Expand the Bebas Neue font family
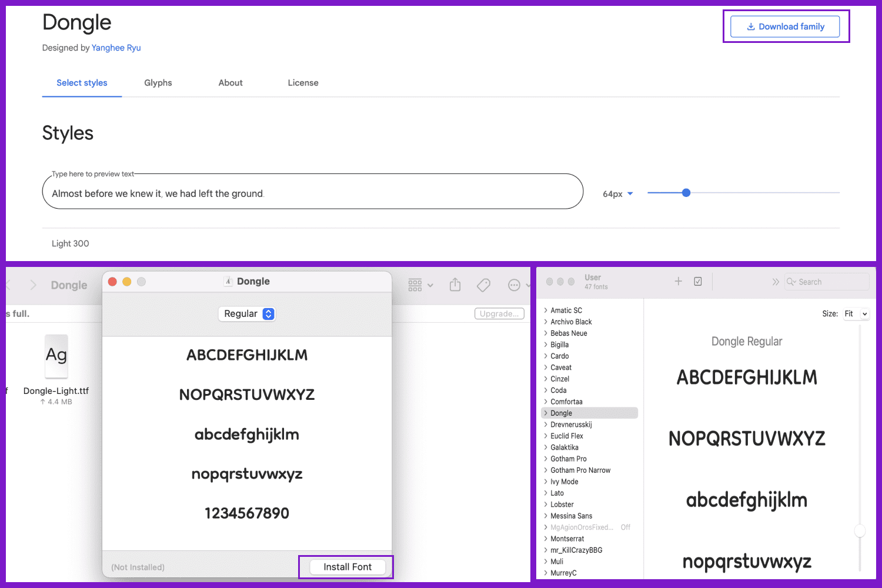The width and height of the screenshot is (882, 588). click(546, 333)
